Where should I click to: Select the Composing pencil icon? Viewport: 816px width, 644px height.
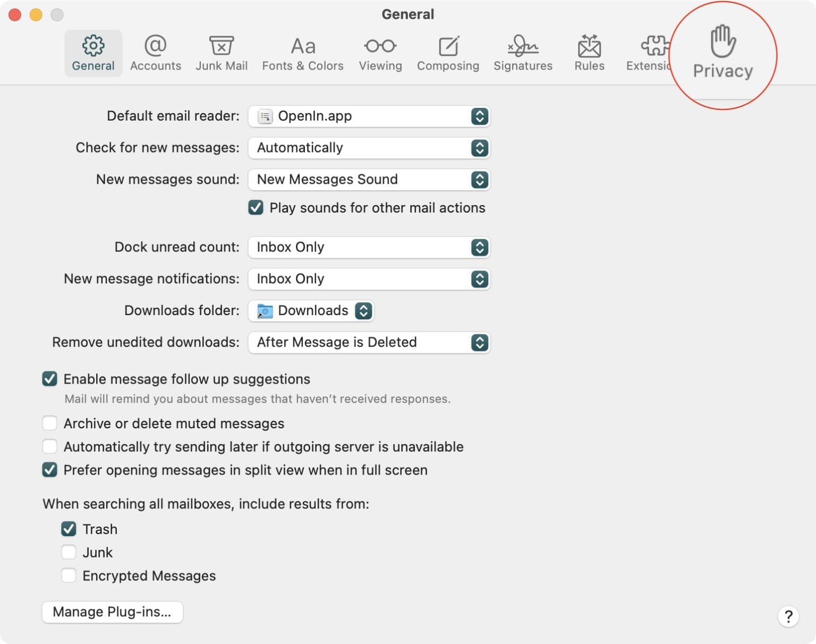448,50
